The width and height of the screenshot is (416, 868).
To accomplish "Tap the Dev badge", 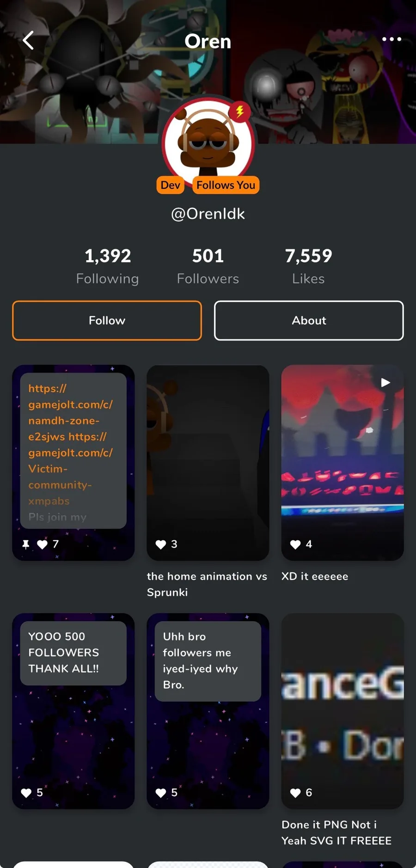I will (170, 185).
